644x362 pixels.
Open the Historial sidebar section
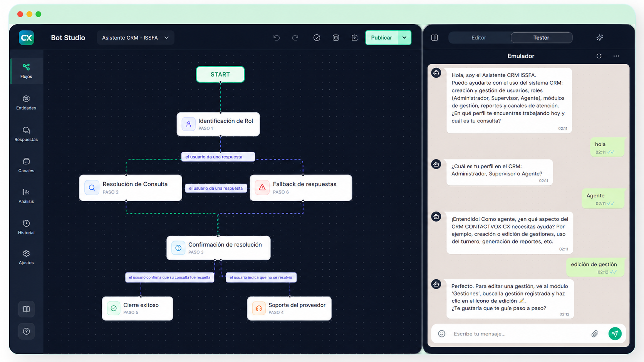[26, 227]
